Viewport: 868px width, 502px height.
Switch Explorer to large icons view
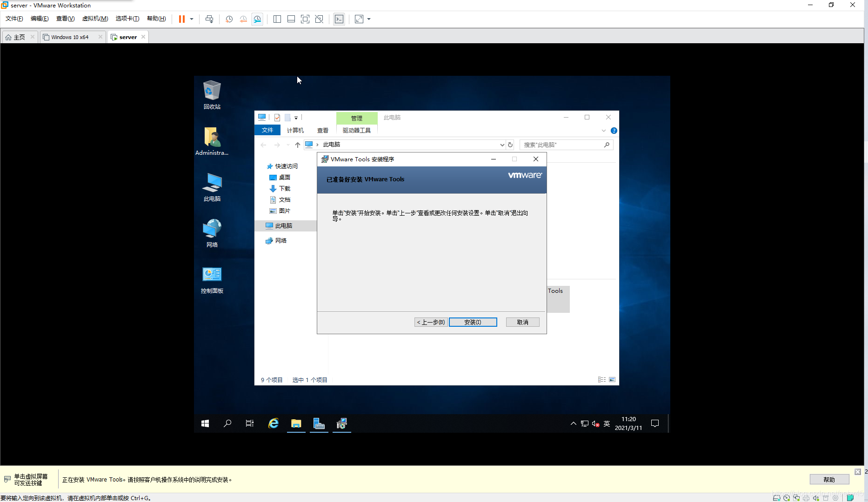click(x=612, y=380)
